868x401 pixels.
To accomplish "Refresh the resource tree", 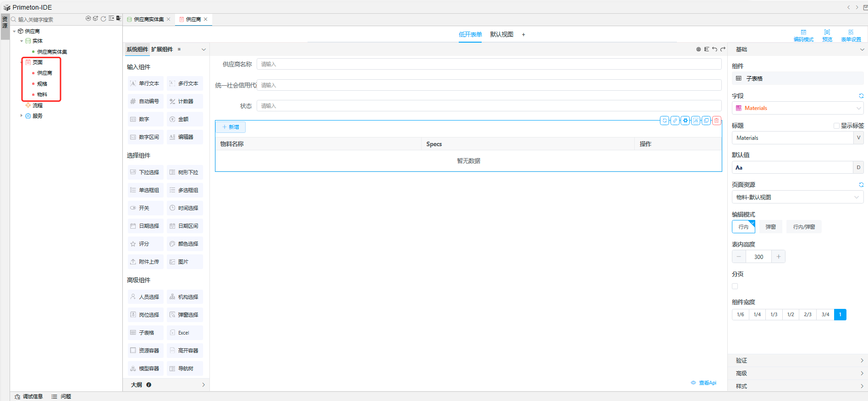I will pos(103,19).
